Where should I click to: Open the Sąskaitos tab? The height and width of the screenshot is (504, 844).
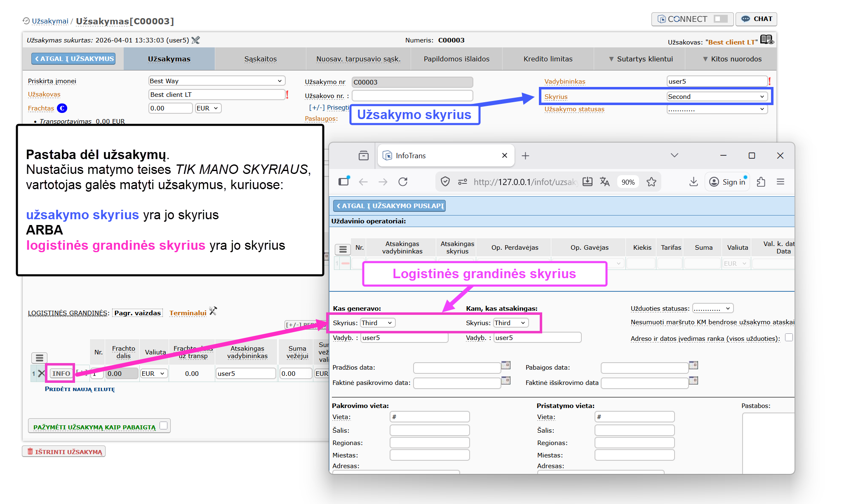(260, 59)
